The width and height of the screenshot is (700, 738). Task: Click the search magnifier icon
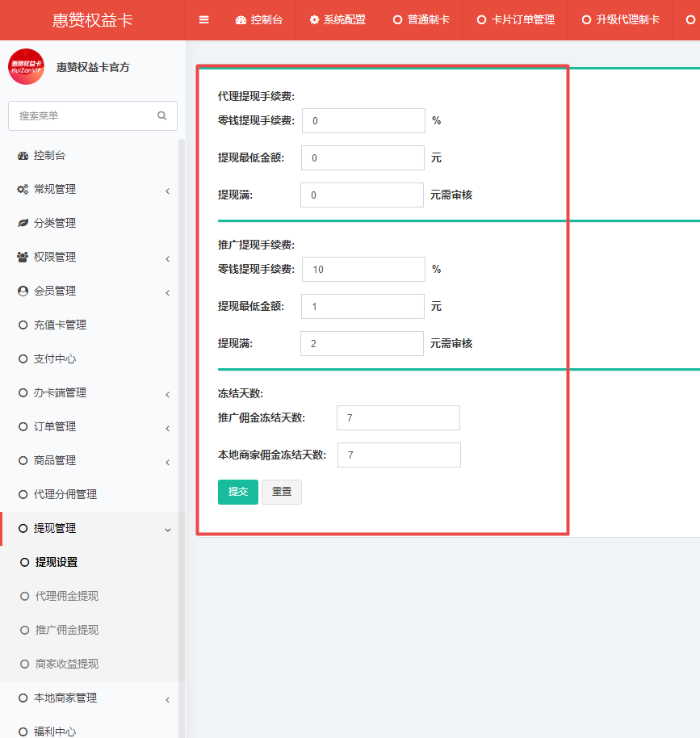pos(162,115)
